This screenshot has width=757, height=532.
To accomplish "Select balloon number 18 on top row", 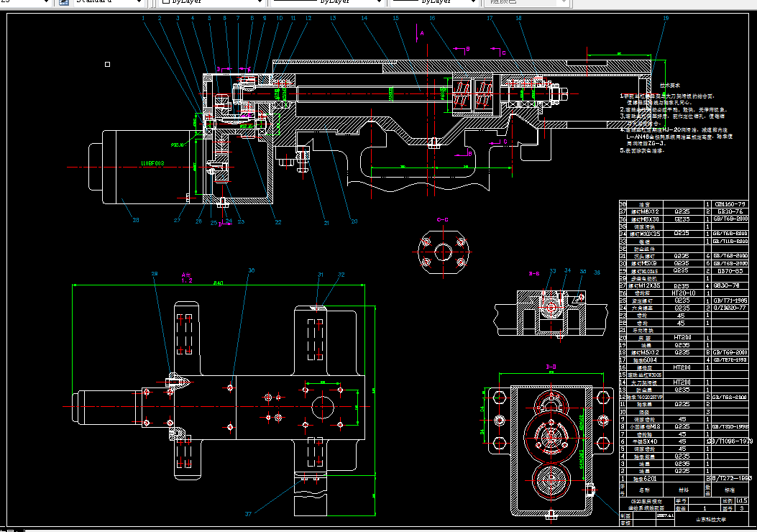I will tap(518, 19).
